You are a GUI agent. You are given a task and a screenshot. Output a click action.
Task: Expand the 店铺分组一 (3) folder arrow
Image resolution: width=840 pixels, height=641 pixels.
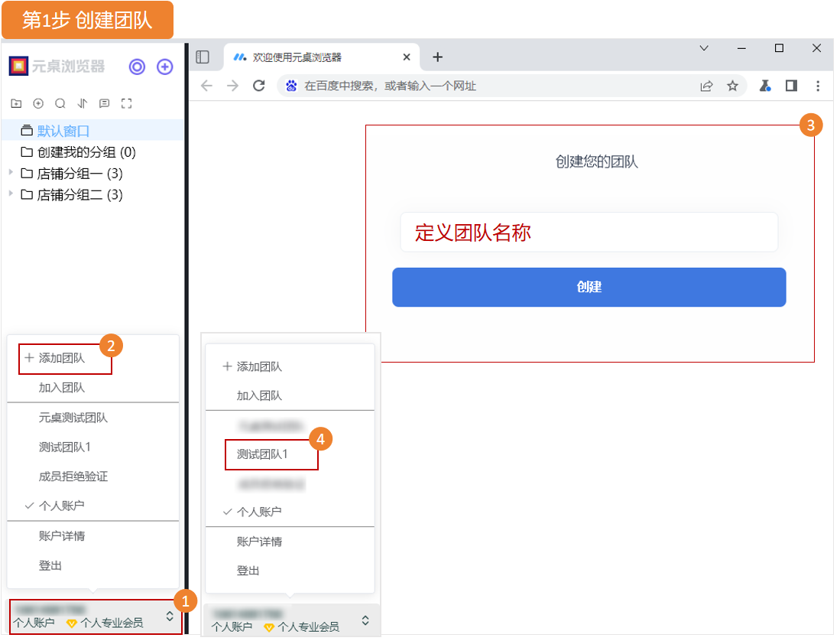tap(11, 172)
